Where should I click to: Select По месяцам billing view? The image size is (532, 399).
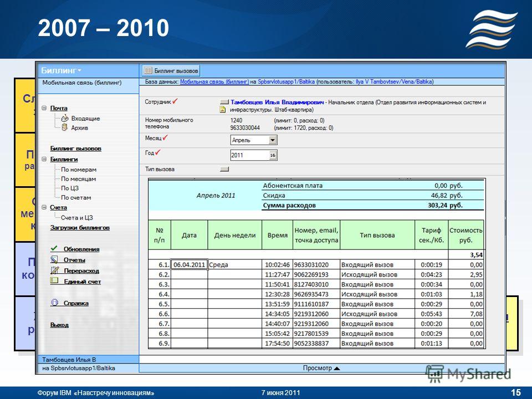coord(78,178)
